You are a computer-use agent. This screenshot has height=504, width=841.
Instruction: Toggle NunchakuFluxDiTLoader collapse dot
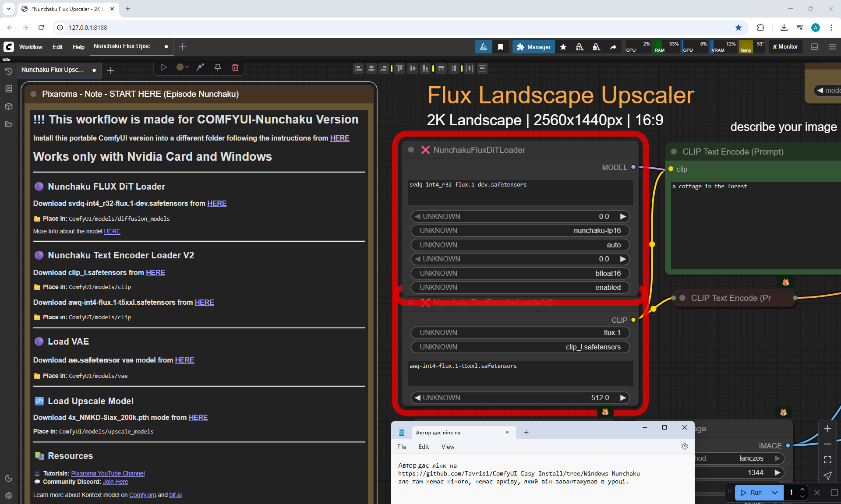pos(411,150)
